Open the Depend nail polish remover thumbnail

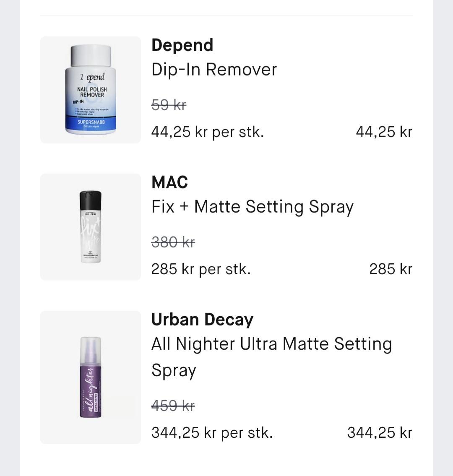(x=91, y=90)
